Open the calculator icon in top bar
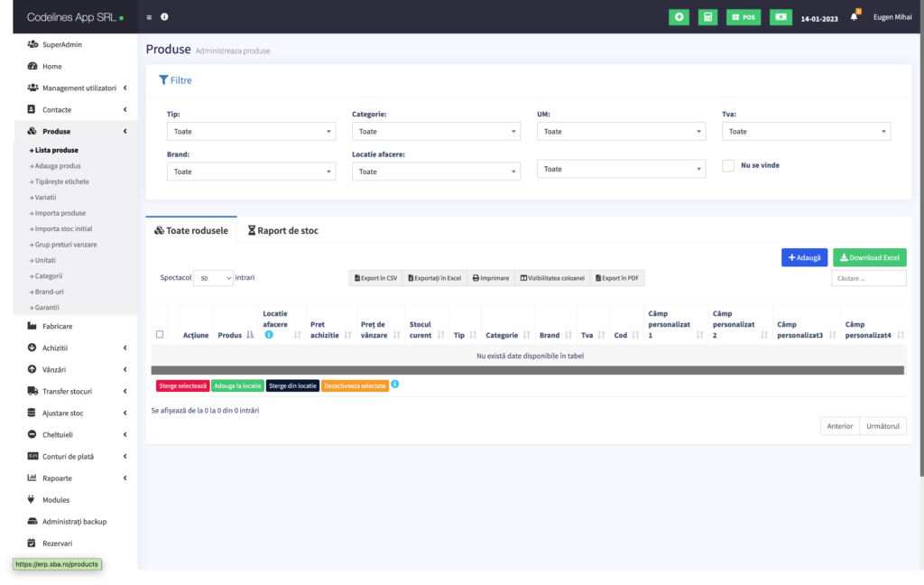This screenshot has width=924, height=585. coord(708,17)
